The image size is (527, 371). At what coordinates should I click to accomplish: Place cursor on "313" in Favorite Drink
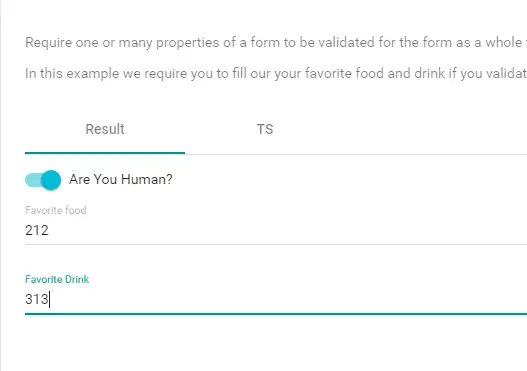tap(37, 299)
